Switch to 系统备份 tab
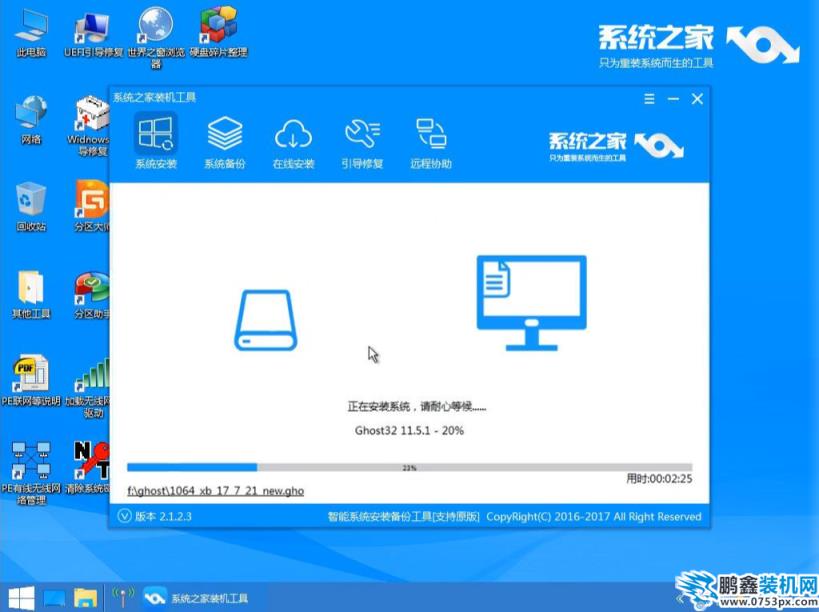 tap(225, 142)
